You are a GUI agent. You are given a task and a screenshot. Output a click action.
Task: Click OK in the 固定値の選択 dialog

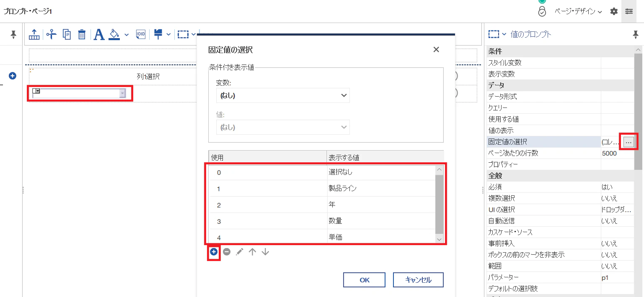coord(365,280)
